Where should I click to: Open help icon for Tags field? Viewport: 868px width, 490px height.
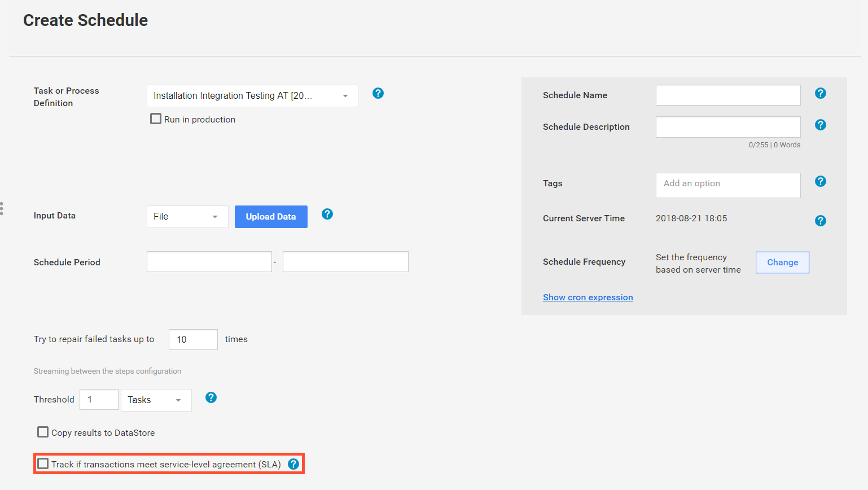tap(821, 181)
